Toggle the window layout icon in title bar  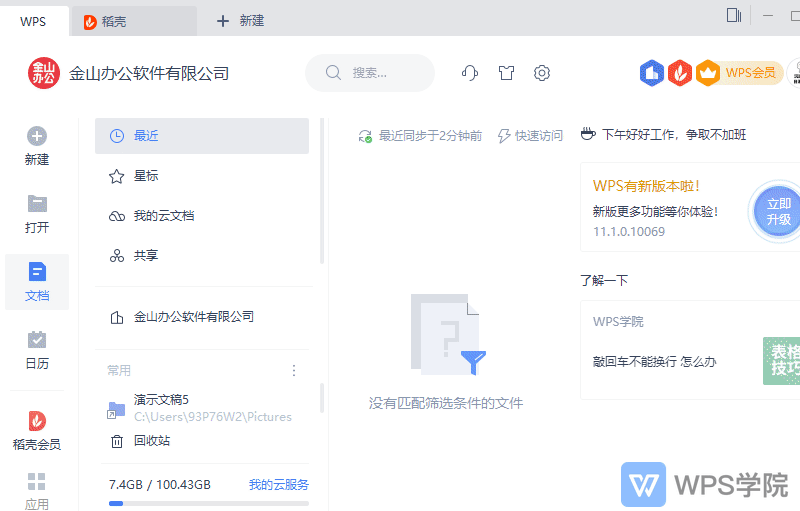pyautogui.click(x=734, y=15)
